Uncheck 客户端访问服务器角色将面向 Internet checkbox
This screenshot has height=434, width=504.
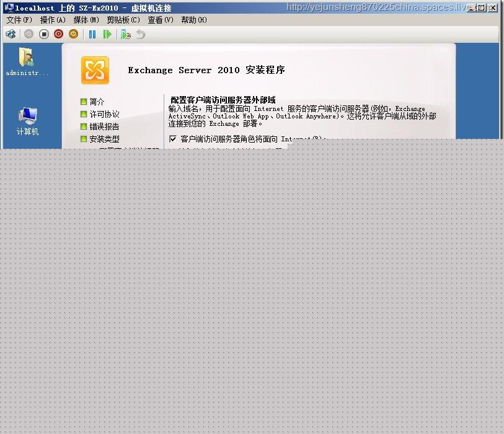(x=173, y=139)
